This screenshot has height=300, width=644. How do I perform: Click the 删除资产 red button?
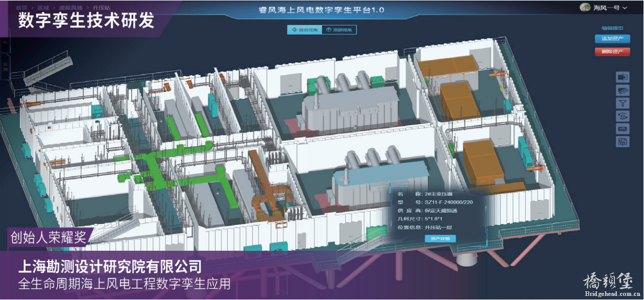click(x=612, y=52)
